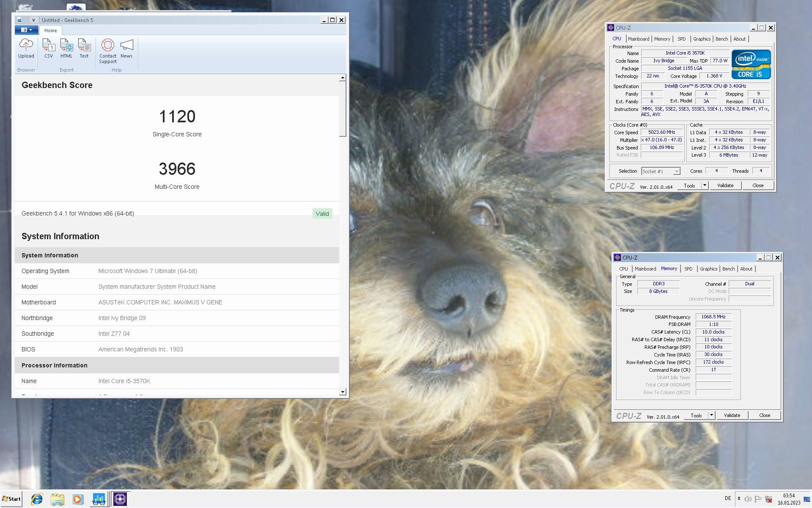Switch to CPU-Z taskbar icon
812x508 pixels.
click(120, 500)
